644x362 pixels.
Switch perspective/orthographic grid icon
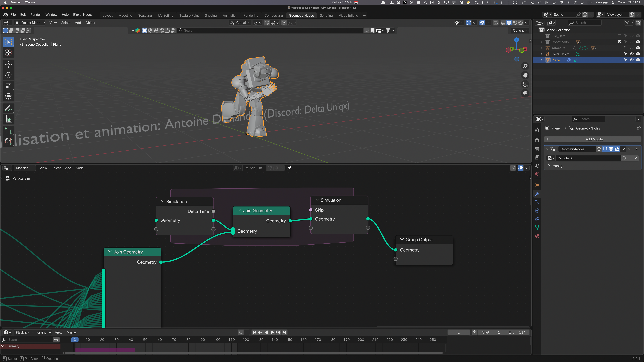pos(525,93)
